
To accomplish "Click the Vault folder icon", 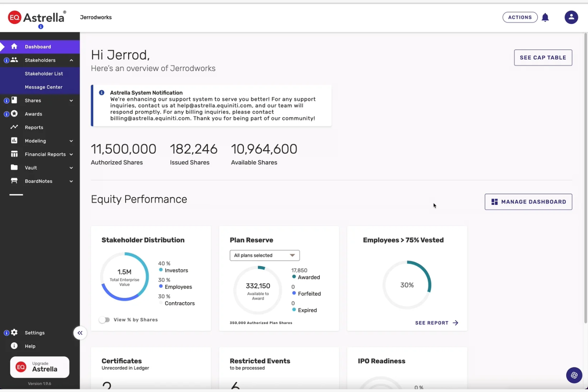I will [x=14, y=168].
